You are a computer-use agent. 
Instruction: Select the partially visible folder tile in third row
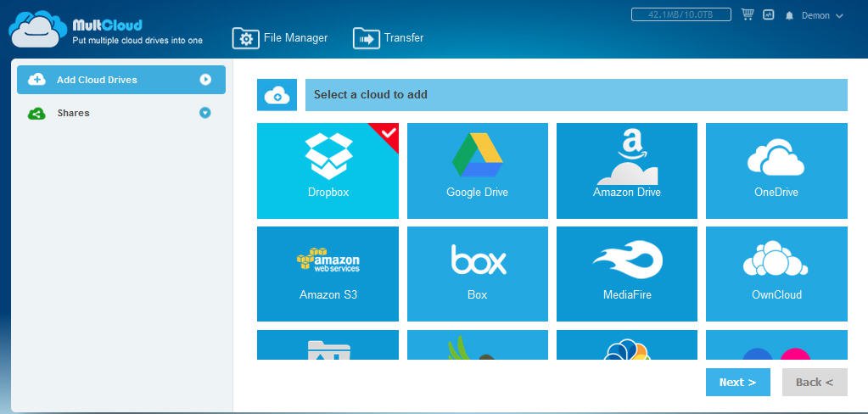328,344
